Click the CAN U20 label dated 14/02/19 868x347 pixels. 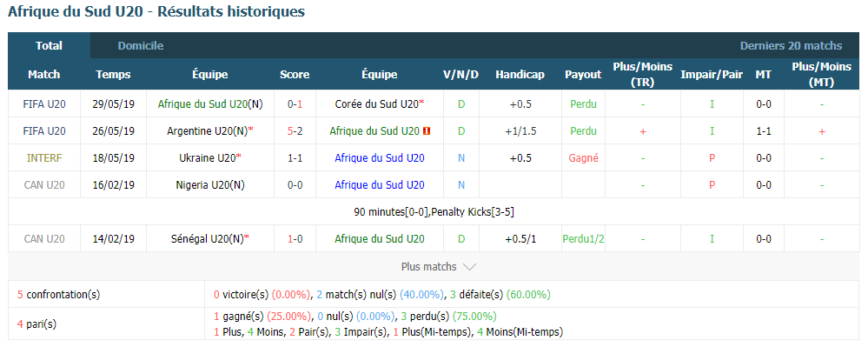[x=44, y=239]
